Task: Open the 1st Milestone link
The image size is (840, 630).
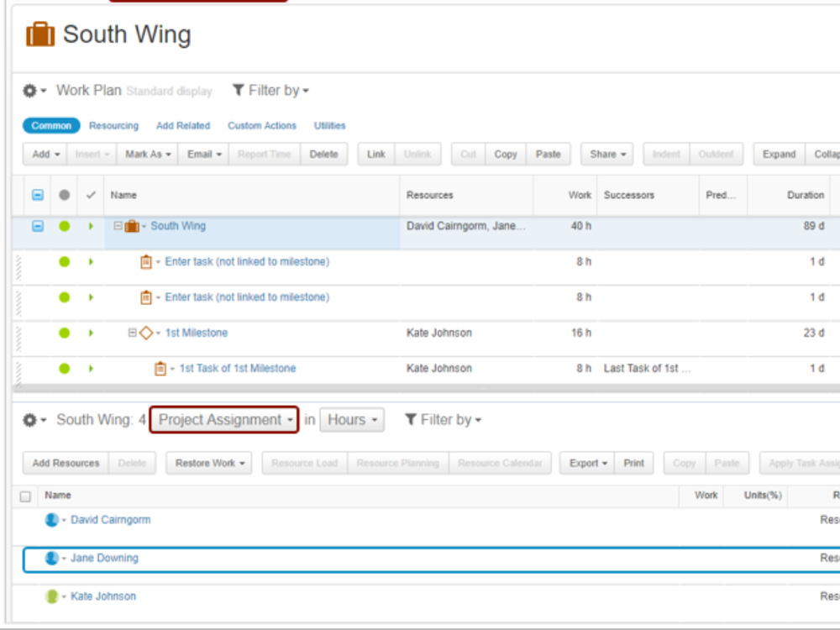Action: [196, 333]
